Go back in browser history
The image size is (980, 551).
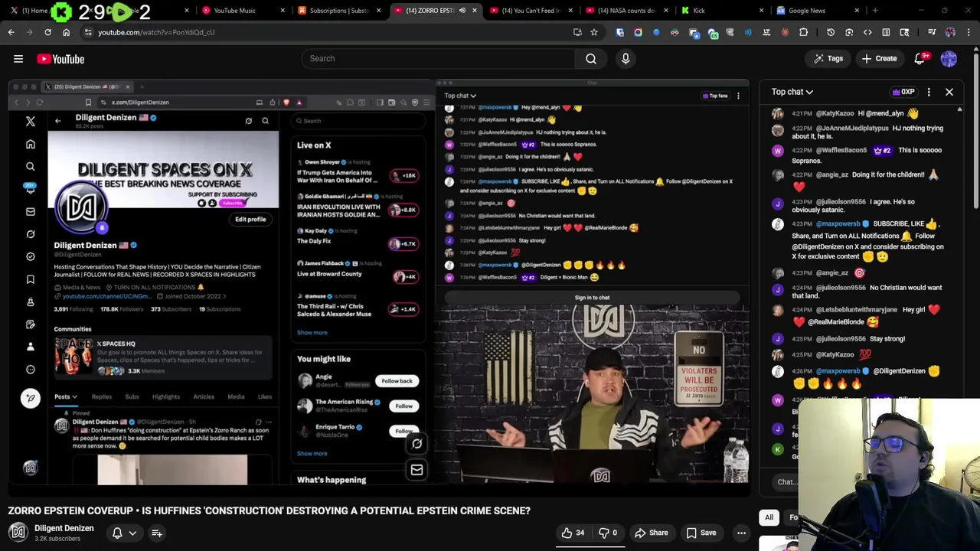[11, 32]
